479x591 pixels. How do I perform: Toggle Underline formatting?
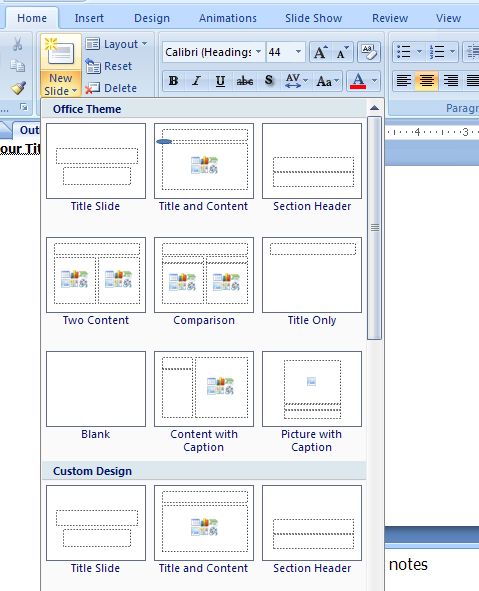coord(220,81)
